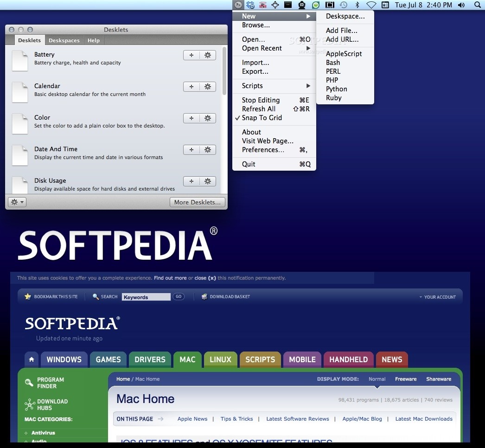This screenshot has width=485, height=448.
Task: Choose AppleScript in the submenu
Action: click(345, 53)
